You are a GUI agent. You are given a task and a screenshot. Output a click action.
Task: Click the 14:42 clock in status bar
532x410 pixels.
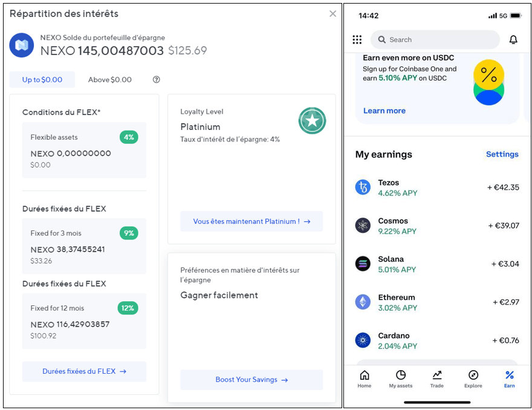(x=368, y=16)
